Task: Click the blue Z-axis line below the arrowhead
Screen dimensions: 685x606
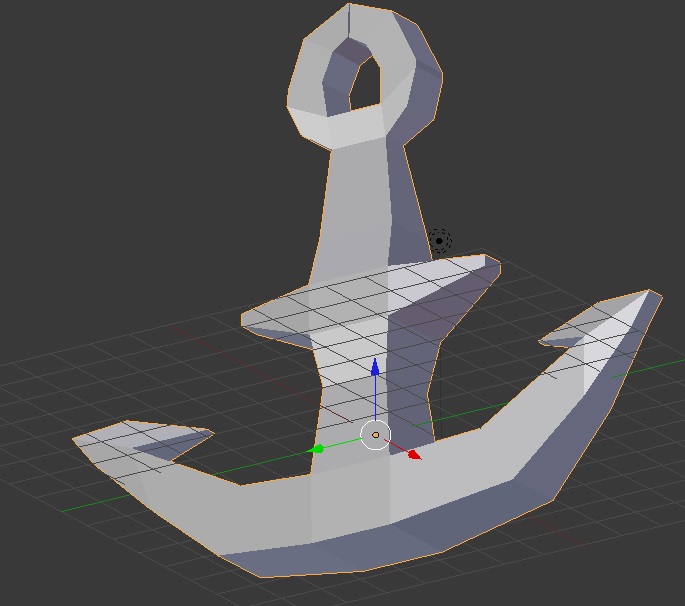Action: [375, 400]
